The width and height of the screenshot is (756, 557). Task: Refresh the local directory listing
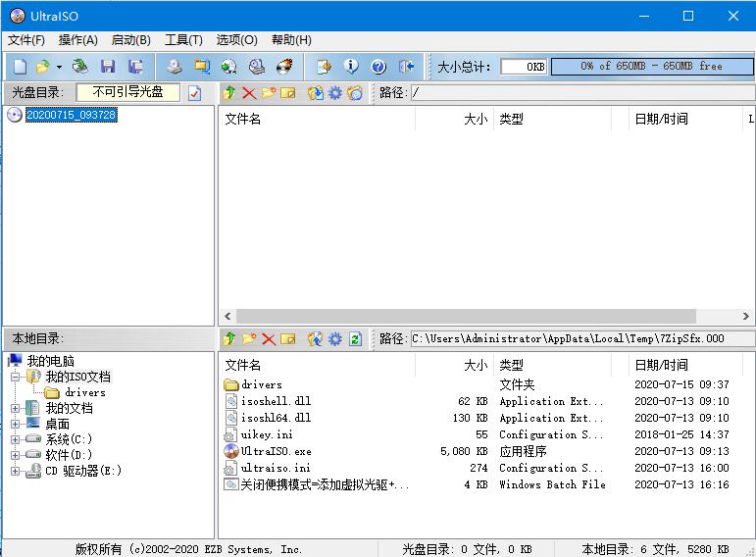tap(355, 339)
